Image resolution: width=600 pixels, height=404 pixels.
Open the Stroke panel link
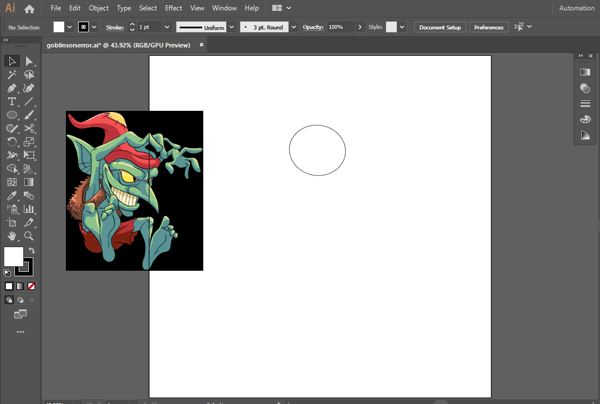(x=114, y=28)
